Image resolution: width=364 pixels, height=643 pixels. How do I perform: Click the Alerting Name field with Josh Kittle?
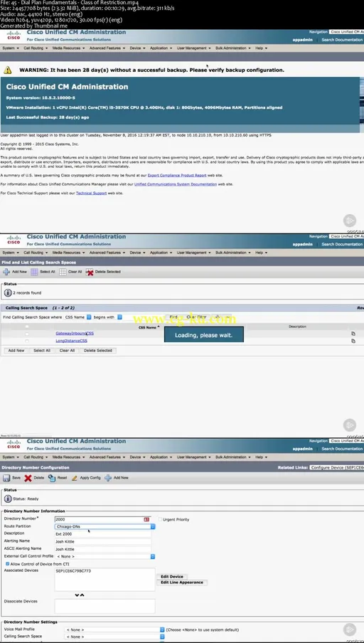[x=103, y=541]
